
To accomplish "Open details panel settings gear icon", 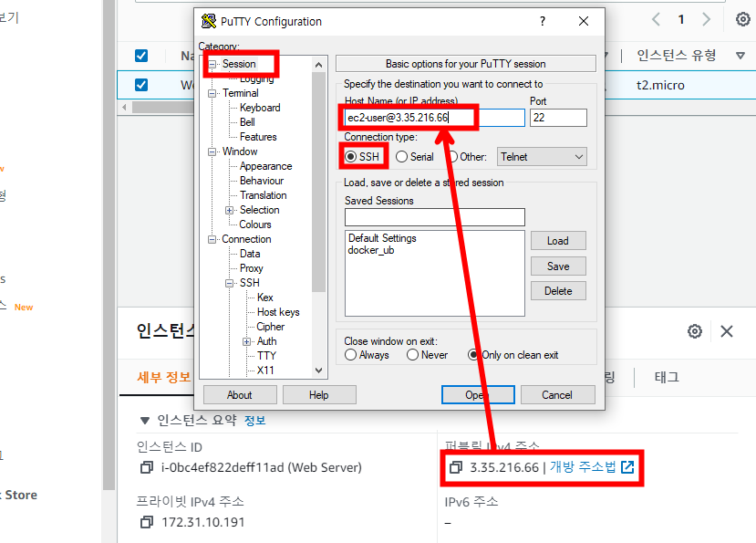I will click(x=695, y=331).
